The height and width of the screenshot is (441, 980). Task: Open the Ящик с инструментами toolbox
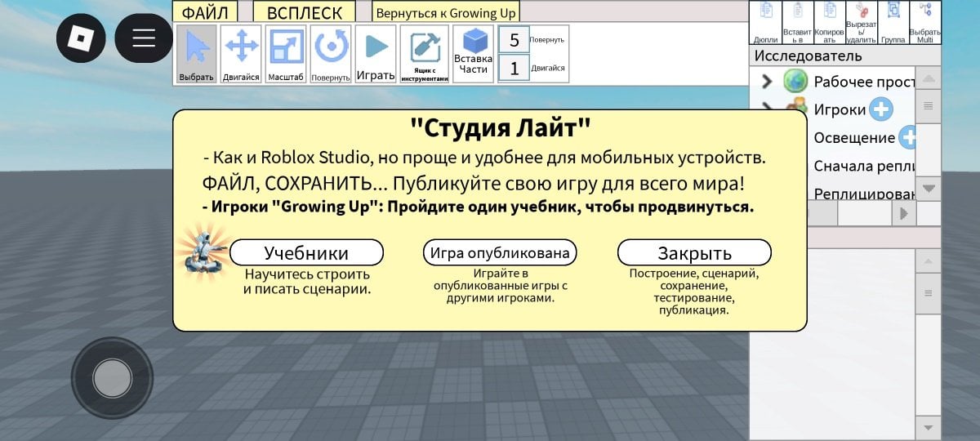pyautogui.click(x=425, y=54)
